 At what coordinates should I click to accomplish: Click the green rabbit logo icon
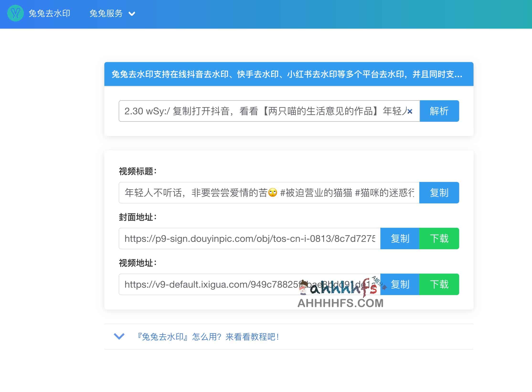click(x=15, y=14)
